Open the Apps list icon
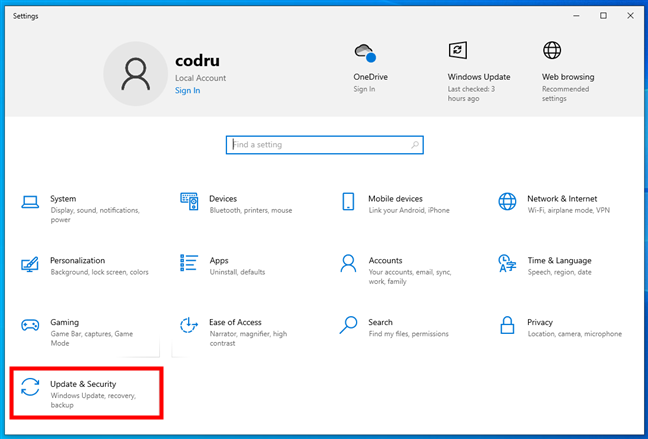Image resolution: width=648 pixels, height=439 pixels. (189, 263)
